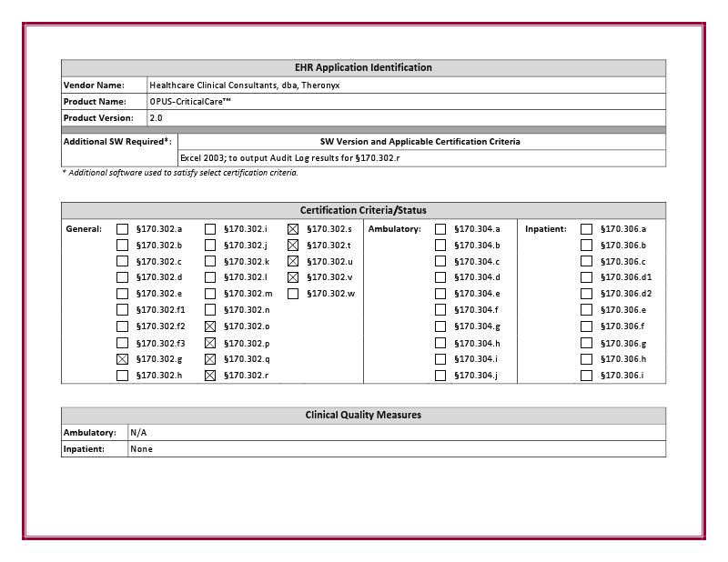The height and width of the screenshot is (562, 728).
Task: Click the Inpatient None quality measures cell
Action: click(396, 449)
